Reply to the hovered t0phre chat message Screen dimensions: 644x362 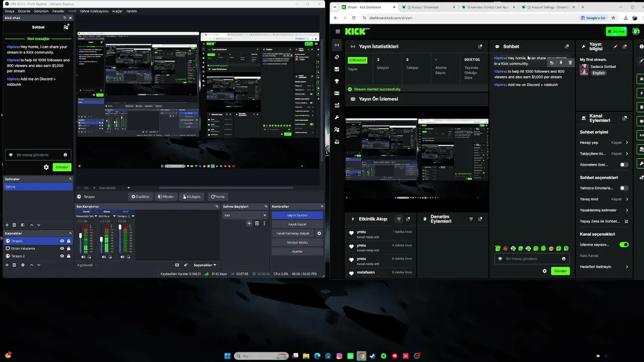(552, 63)
